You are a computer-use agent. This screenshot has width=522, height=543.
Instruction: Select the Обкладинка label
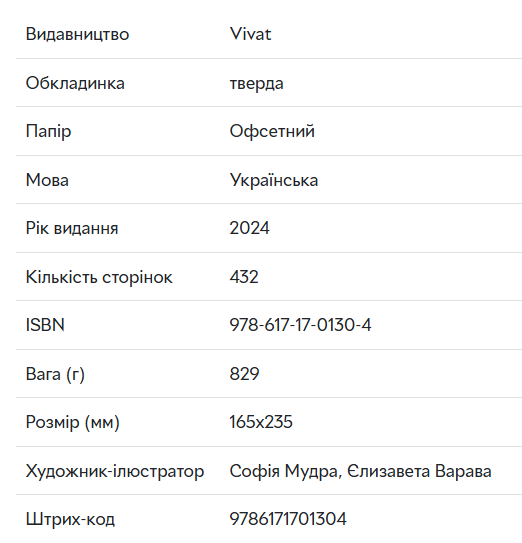(x=75, y=83)
